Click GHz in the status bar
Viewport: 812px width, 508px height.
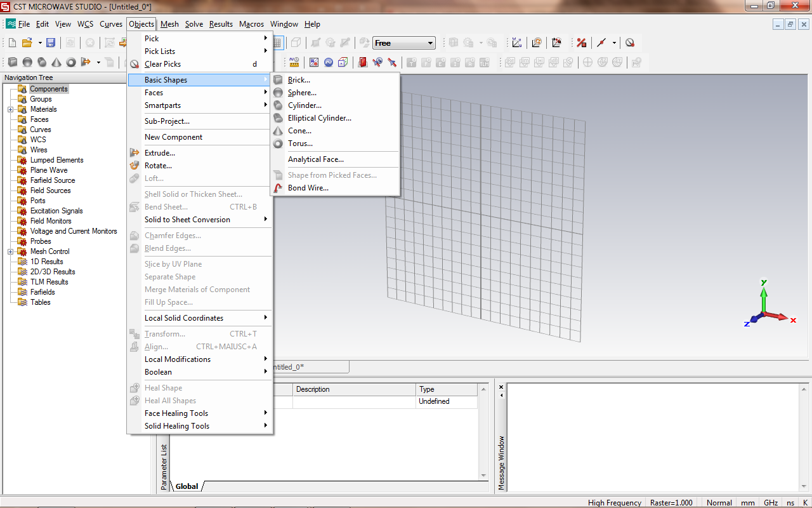[x=771, y=502]
